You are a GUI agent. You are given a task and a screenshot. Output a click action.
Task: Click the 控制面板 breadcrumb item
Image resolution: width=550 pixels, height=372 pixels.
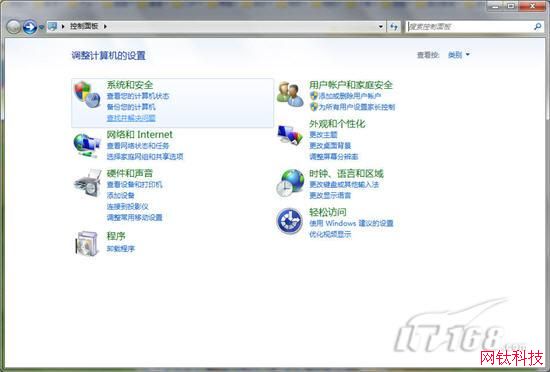pyautogui.click(x=84, y=26)
